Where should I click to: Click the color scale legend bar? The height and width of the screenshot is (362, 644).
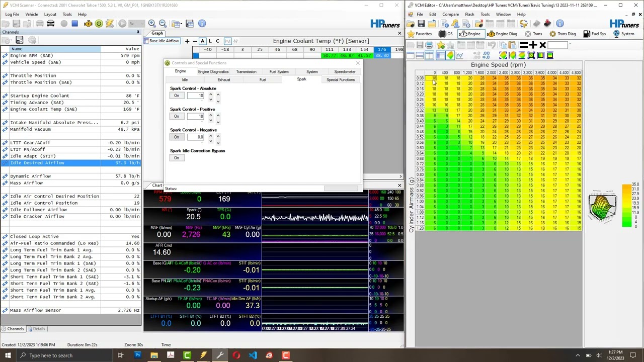click(x=626, y=207)
